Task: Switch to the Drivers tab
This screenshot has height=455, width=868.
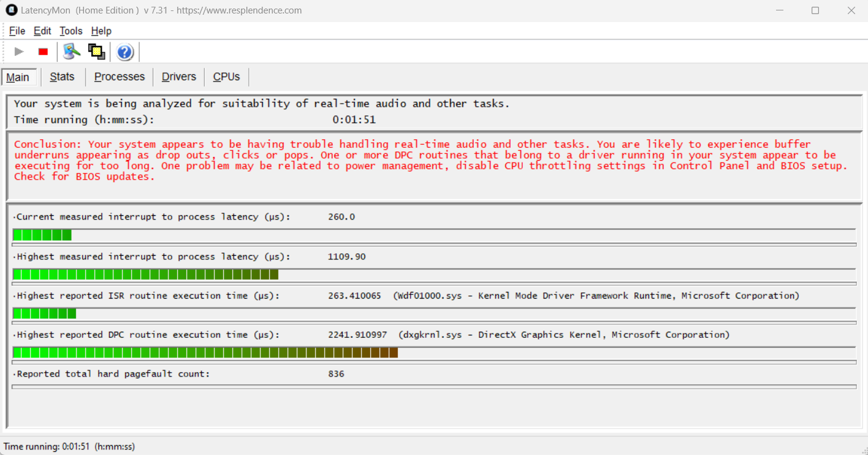Action: pyautogui.click(x=179, y=77)
